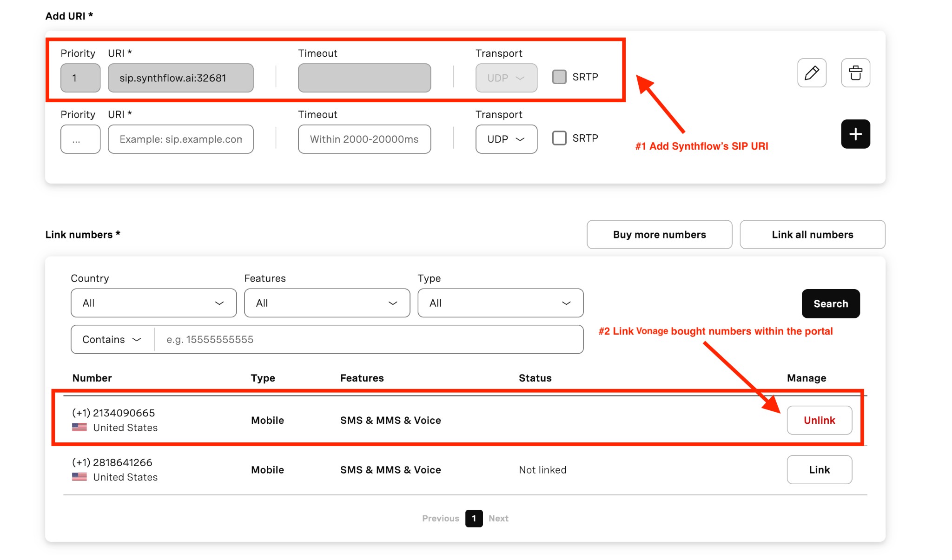This screenshot has width=952, height=560.
Task: Click the black plus add URI icon
Action: [x=855, y=134]
